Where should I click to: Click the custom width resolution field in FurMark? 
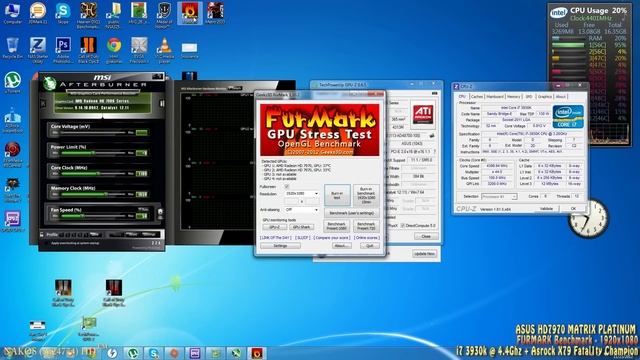tap(291, 201)
